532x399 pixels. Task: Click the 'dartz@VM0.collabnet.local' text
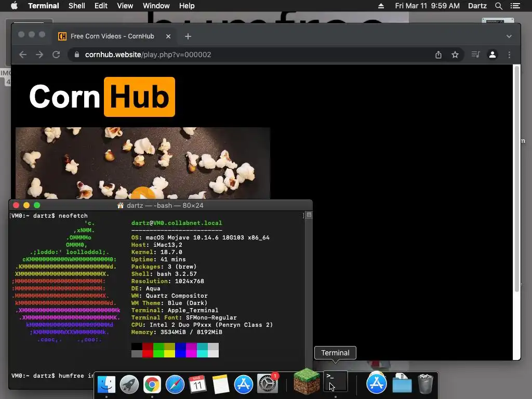[x=177, y=223]
